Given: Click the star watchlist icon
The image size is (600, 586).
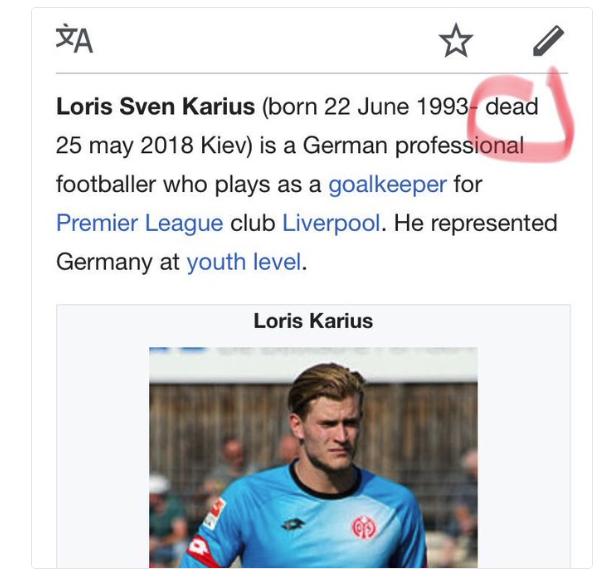Looking at the screenshot, I should 455,41.
